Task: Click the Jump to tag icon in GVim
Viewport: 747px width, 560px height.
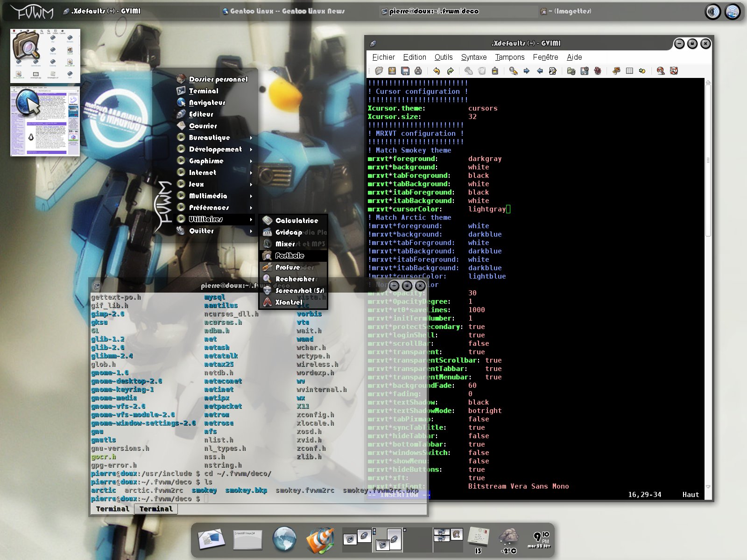Action: 642,71
